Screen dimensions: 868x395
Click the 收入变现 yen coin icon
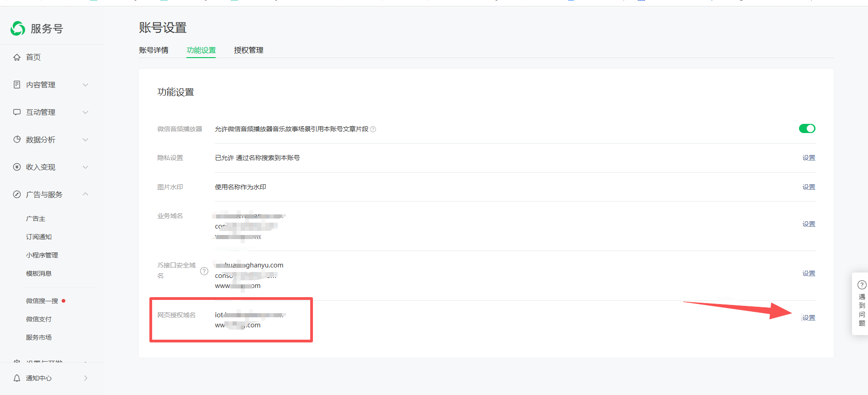tap(17, 167)
